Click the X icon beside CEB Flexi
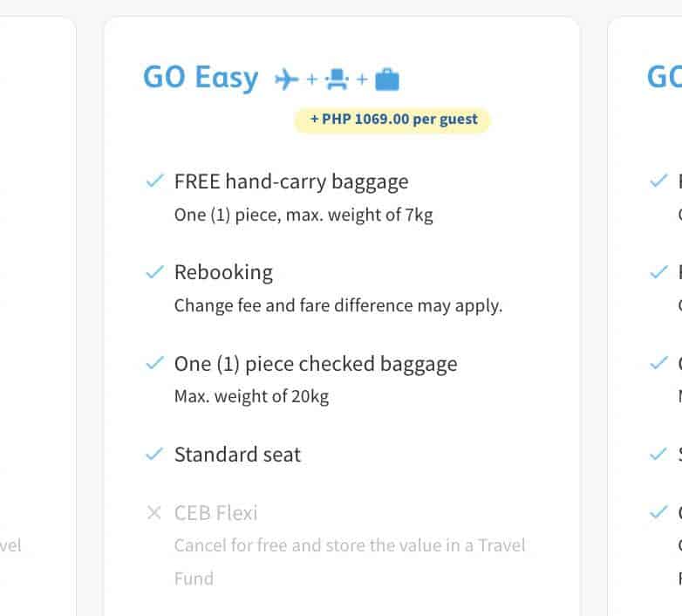 (x=154, y=513)
